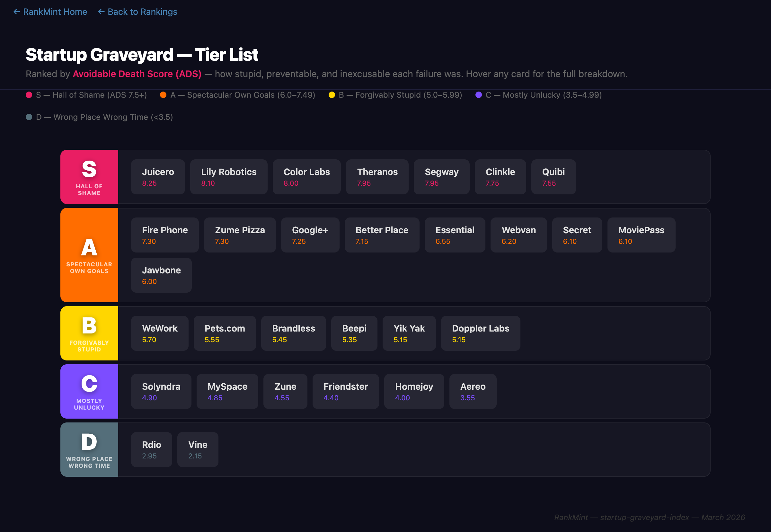Click the A tier Spectacular Own Goals badge
Viewport: 771px width, 532px height.
click(89, 255)
